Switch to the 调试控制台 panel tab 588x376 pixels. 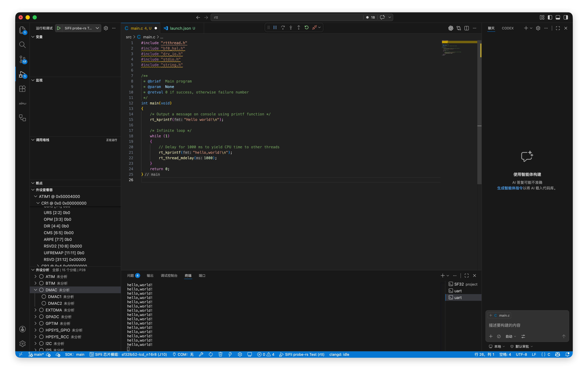tap(169, 276)
